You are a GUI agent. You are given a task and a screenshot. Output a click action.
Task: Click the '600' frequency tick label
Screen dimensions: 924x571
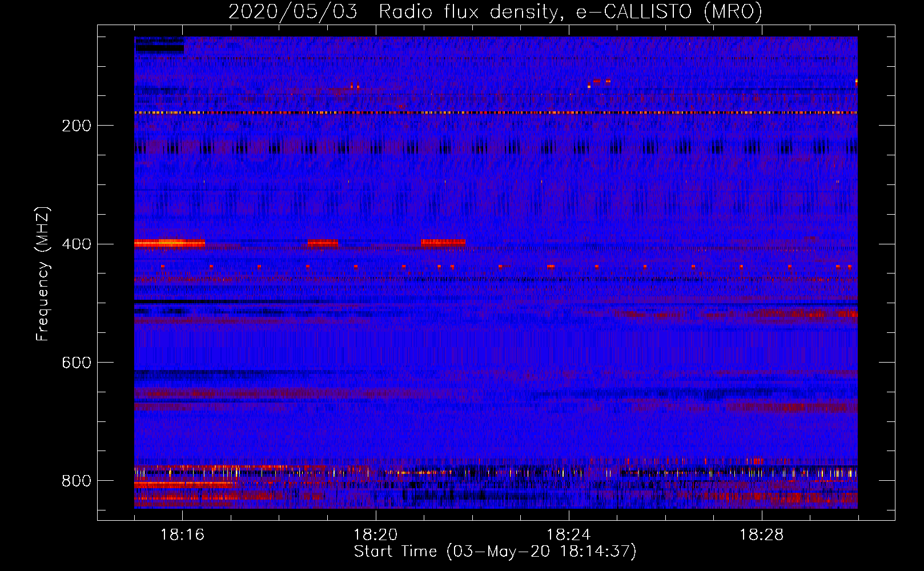pyautogui.click(x=77, y=363)
